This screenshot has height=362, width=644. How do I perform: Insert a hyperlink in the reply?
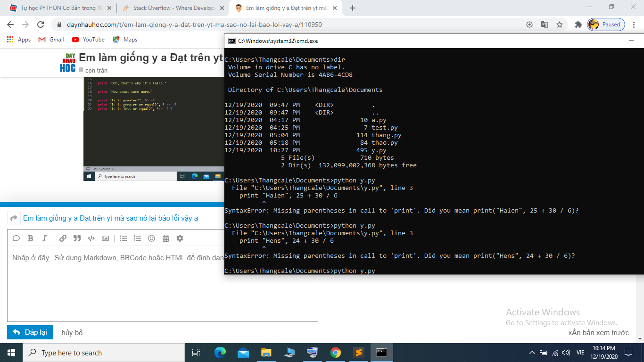click(x=63, y=239)
